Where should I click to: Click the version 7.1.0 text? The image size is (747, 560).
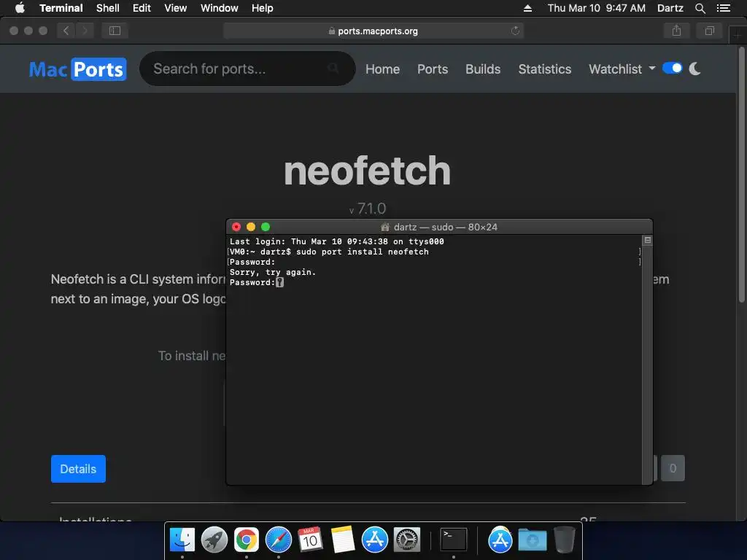coord(368,209)
